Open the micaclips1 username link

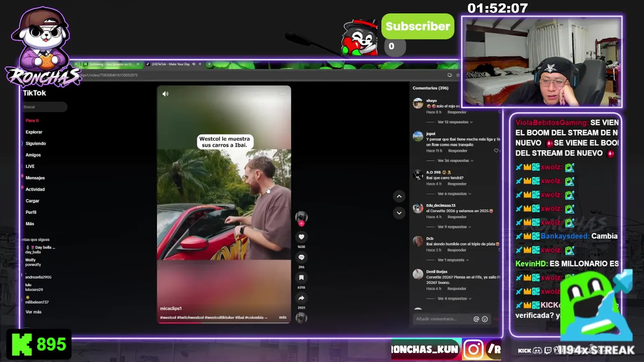[171, 308]
